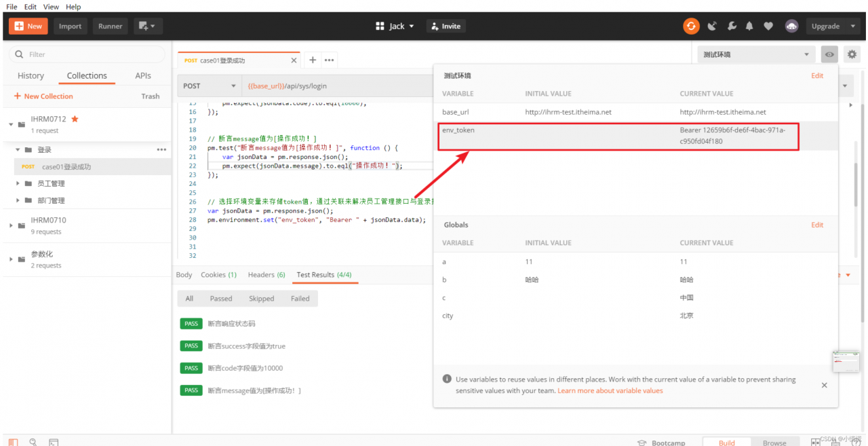Screen dimensions: 868x446
Task: Show only Passed test results
Action: pyautogui.click(x=221, y=299)
